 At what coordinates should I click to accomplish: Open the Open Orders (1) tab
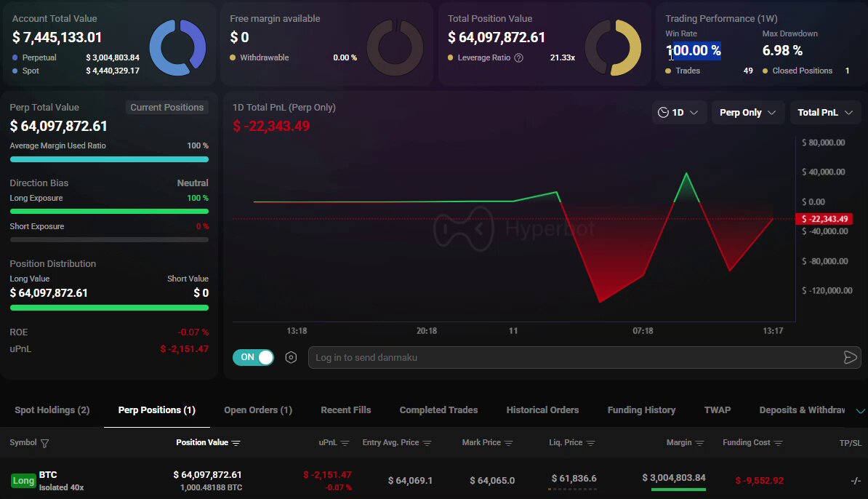click(258, 410)
